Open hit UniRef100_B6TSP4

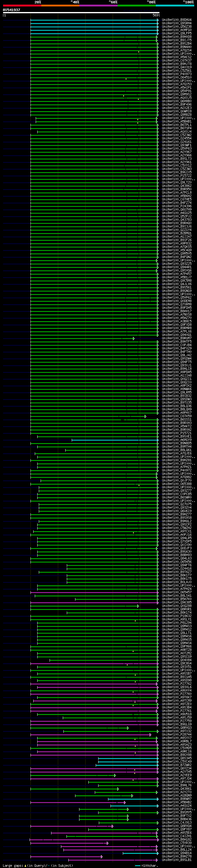point(176,129)
